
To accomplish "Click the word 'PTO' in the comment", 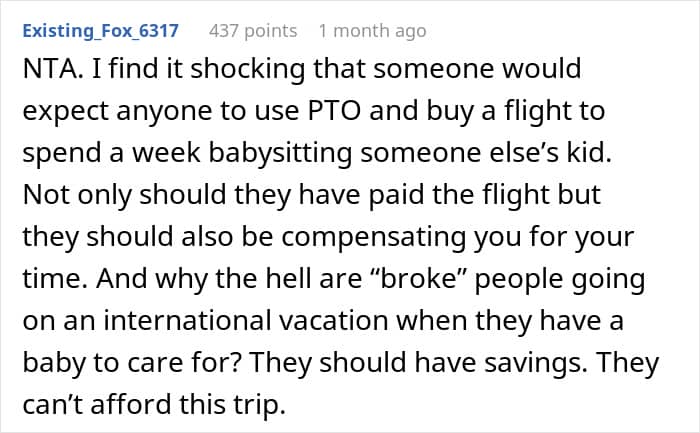I will [334, 111].
